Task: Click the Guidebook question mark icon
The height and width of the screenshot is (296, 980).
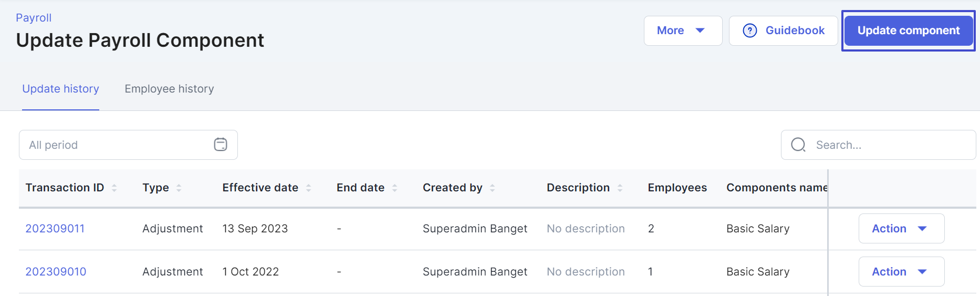Action: coord(750,30)
